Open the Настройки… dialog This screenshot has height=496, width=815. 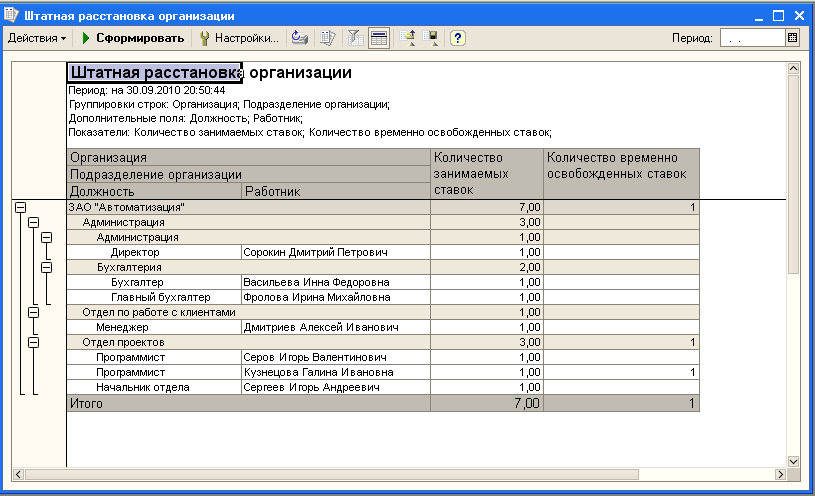[x=240, y=38]
